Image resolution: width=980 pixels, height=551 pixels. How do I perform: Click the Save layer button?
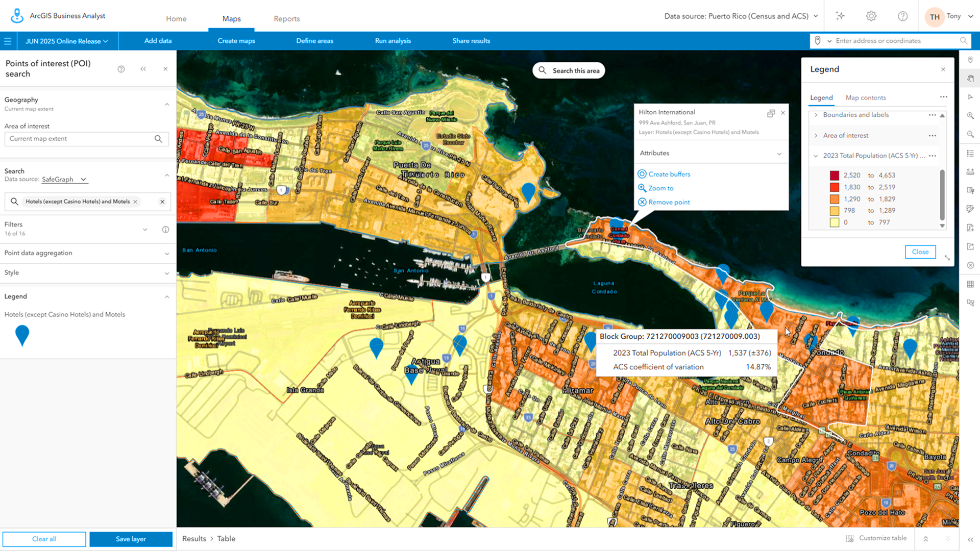(x=131, y=539)
